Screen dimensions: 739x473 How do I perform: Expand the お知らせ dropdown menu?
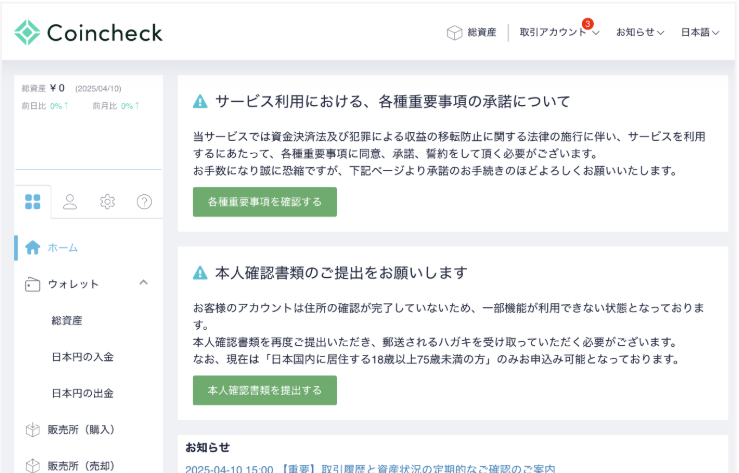pos(640,32)
